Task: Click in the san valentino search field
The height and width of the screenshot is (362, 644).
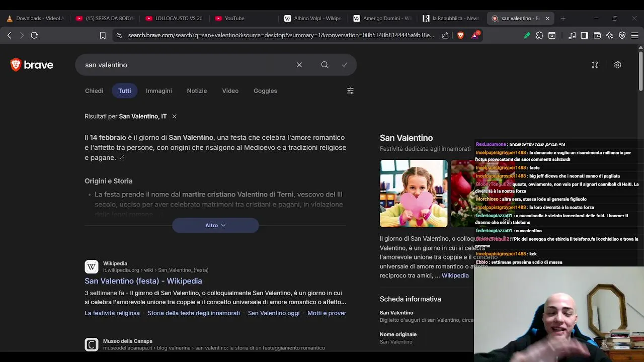Action: (x=186, y=65)
